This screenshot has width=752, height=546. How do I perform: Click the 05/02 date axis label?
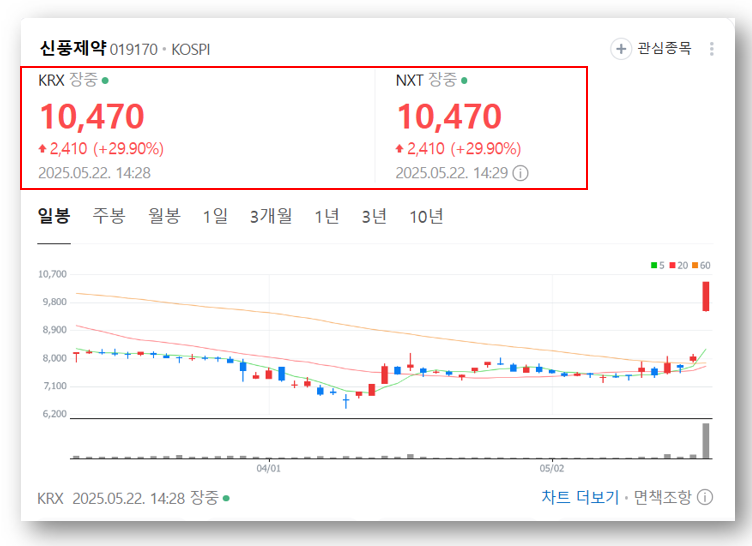coord(552,468)
